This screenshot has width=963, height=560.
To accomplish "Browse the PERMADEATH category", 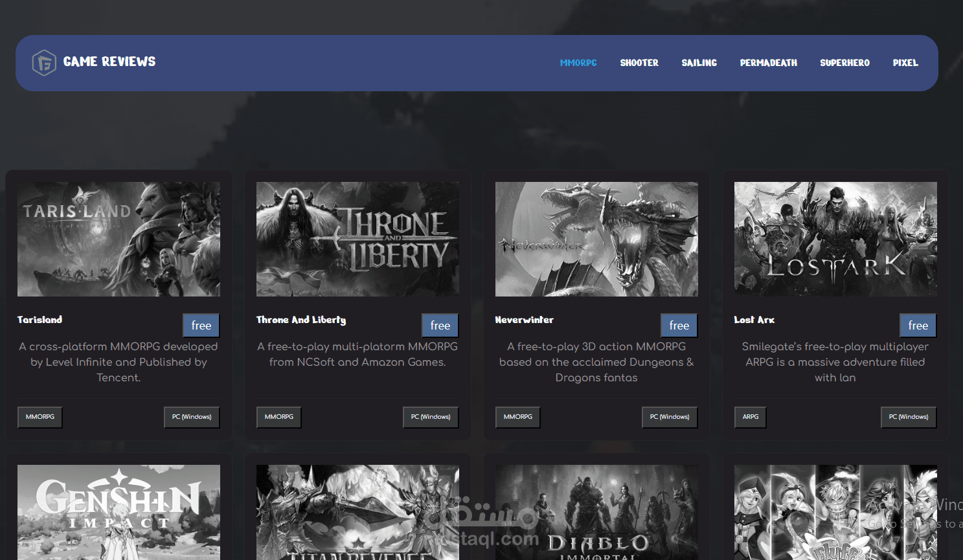I will pos(768,63).
